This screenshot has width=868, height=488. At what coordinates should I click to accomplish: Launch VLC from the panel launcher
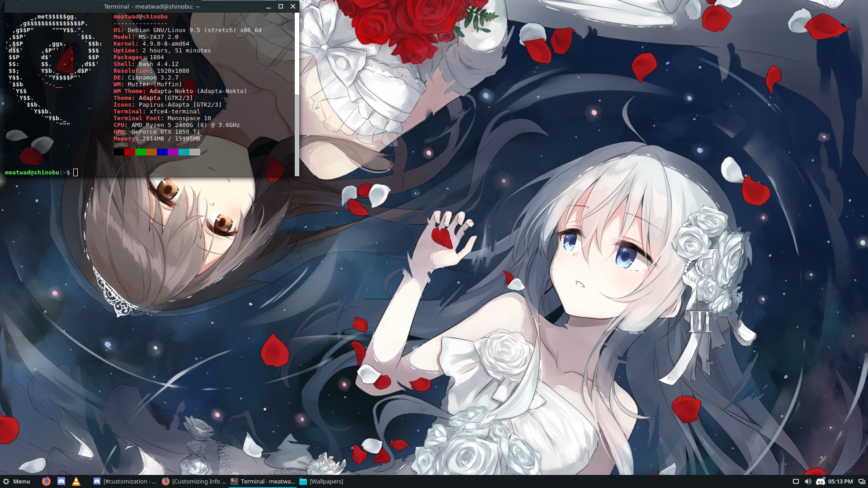click(76, 481)
